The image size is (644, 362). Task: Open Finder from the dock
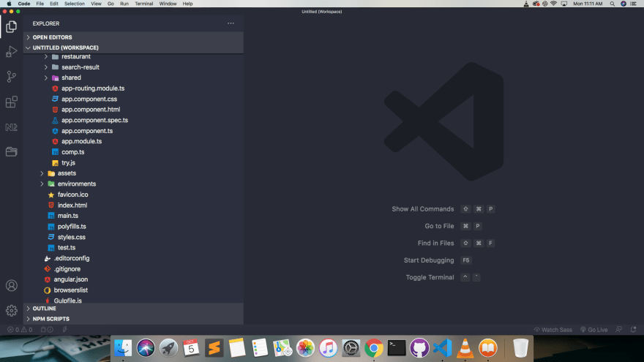[123, 348]
